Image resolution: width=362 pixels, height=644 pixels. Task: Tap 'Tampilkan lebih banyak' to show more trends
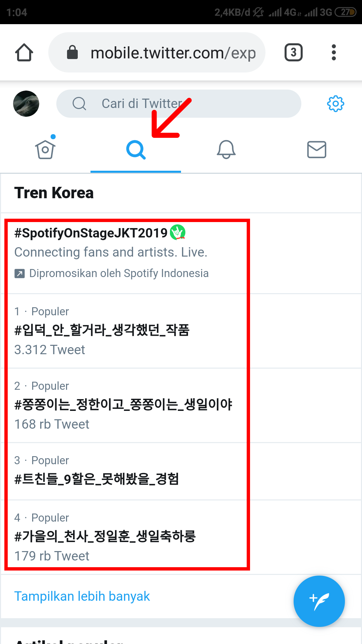pyautogui.click(x=82, y=596)
